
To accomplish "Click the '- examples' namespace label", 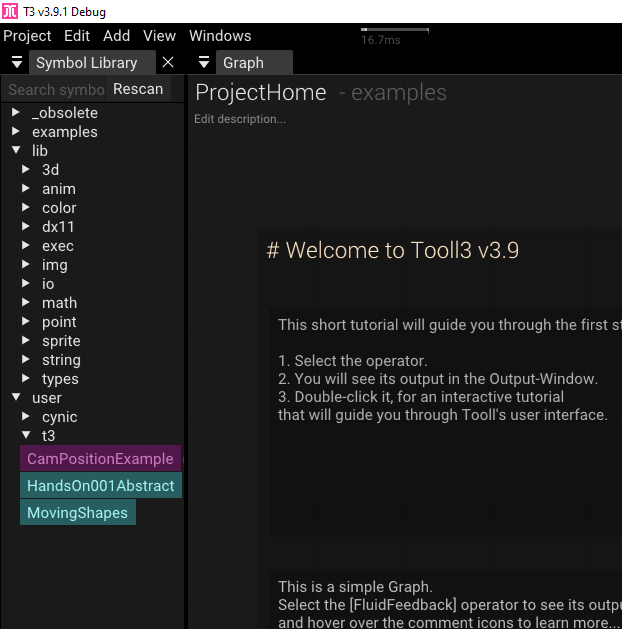I will coord(393,93).
